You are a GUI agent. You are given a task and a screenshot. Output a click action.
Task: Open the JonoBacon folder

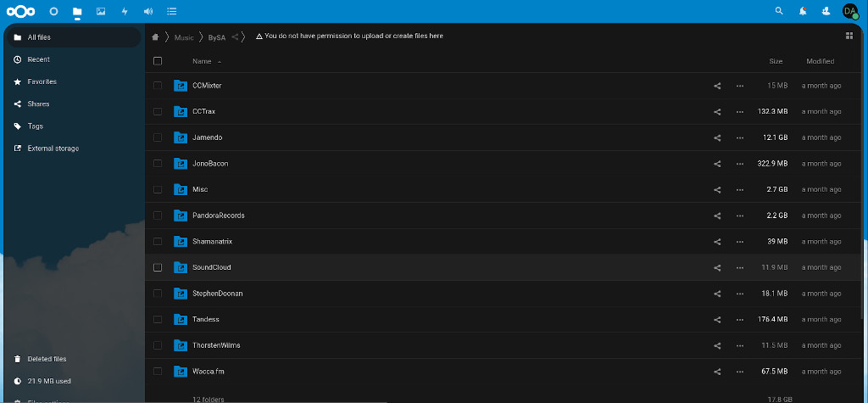210,164
